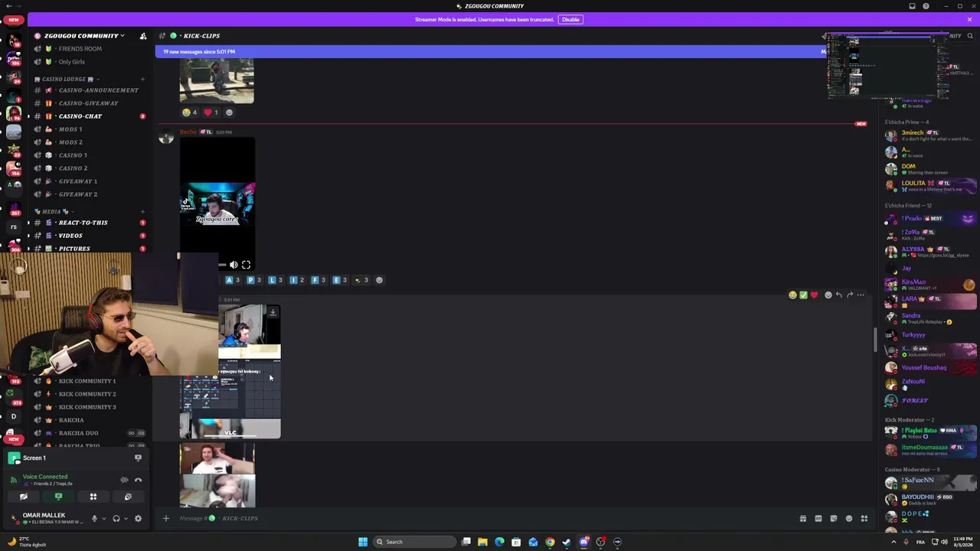Open the invite people icon beside server name

point(142,36)
